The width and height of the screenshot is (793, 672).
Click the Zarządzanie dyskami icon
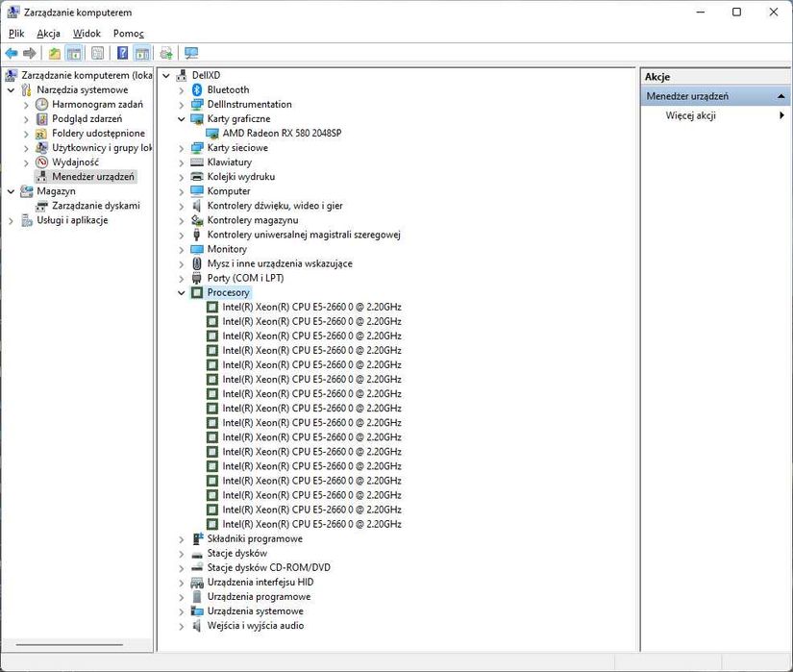coord(42,206)
